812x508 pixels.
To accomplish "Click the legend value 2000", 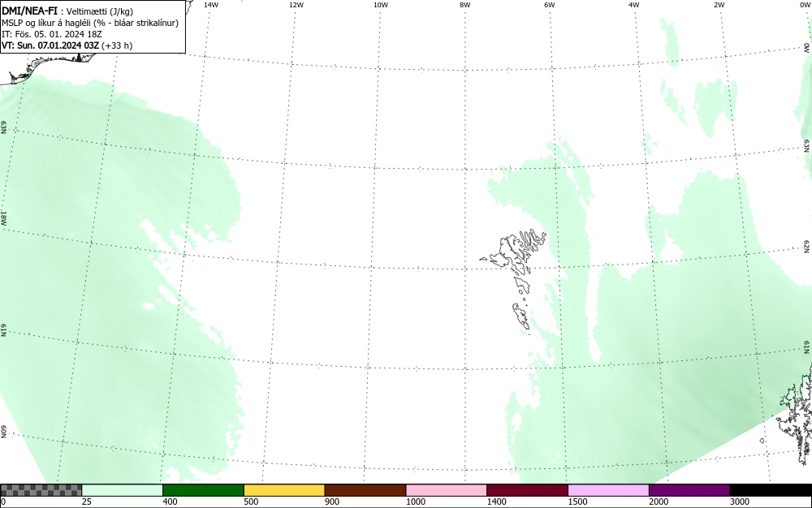I will tap(659, 502).
